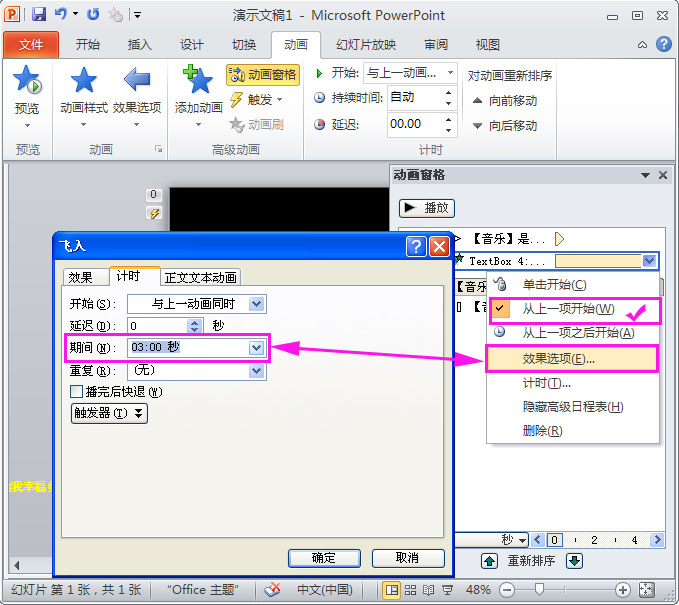
Task: Choose Start With Previous (从上一项开始) menu item
Action: pyautogui.click(x=573, y=309)
